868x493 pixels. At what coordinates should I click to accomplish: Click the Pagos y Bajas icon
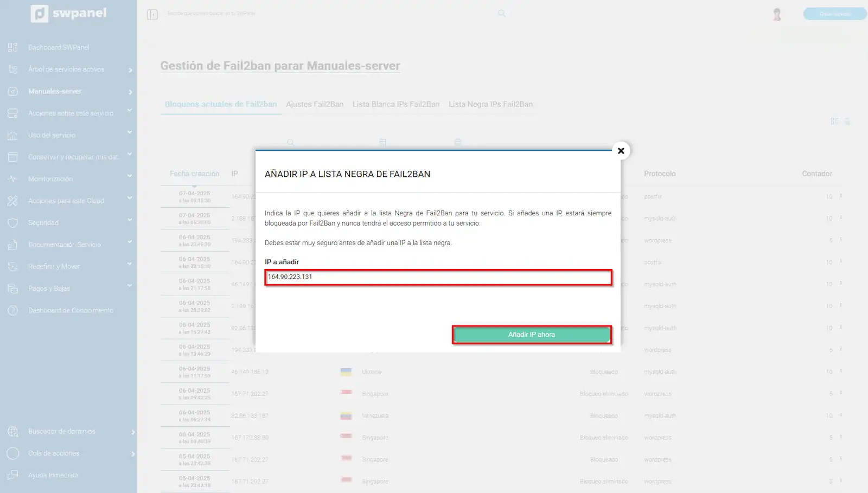(x=13, y=289)
